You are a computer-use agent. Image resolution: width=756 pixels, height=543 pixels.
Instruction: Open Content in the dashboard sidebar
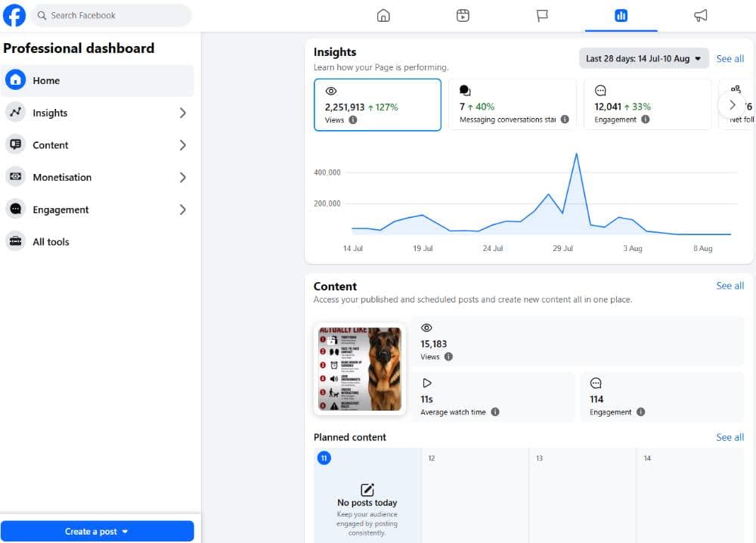98,145
